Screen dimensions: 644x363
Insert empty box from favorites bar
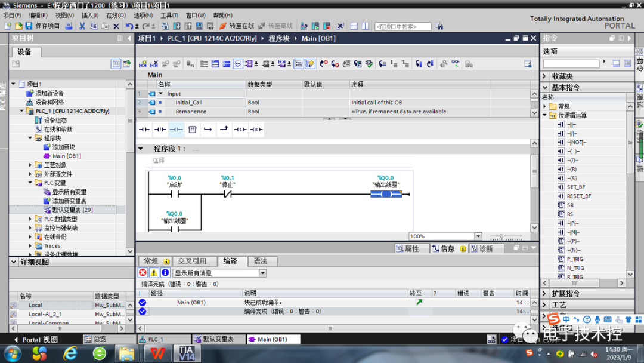[x=192, y=130]
